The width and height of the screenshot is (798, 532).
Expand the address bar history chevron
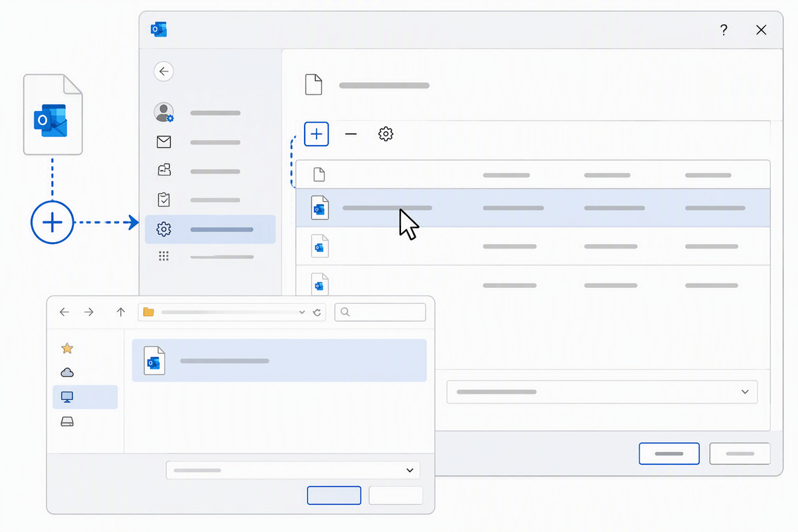click(303, 312)
